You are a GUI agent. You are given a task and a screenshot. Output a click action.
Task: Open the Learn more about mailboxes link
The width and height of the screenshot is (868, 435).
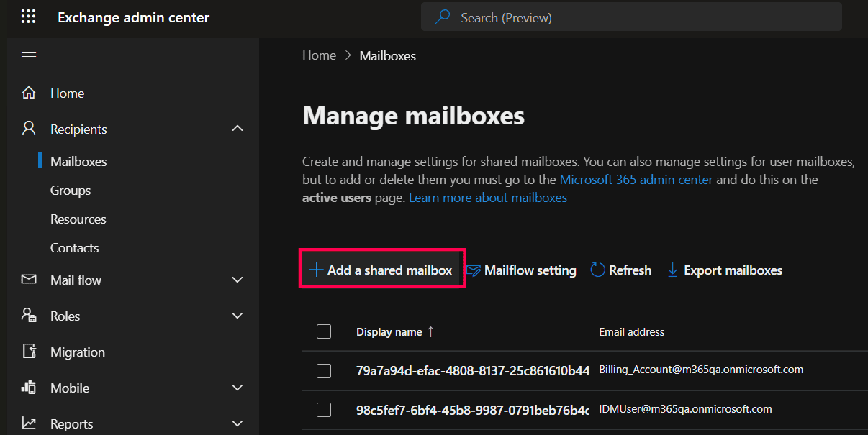tap(487, 197)
